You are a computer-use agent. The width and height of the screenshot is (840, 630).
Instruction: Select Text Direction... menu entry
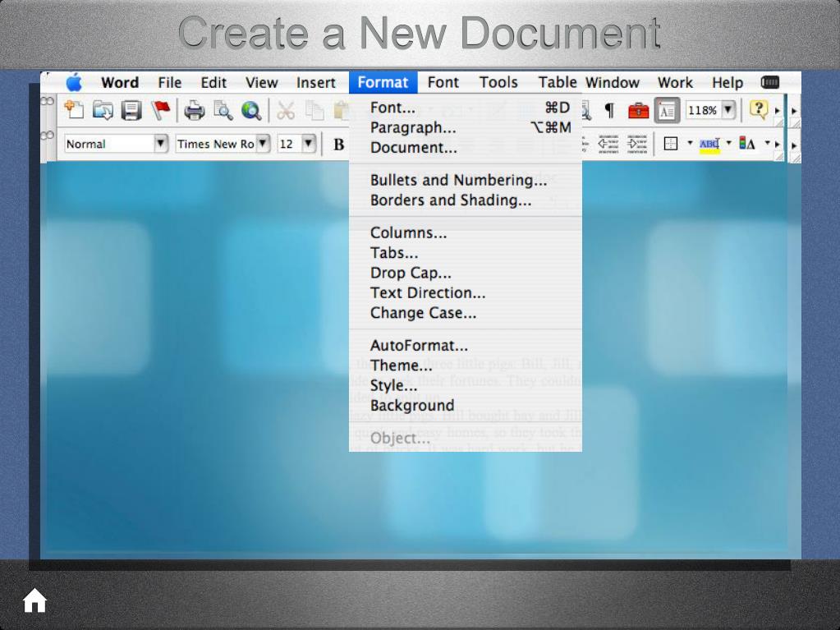click(466, 293)
